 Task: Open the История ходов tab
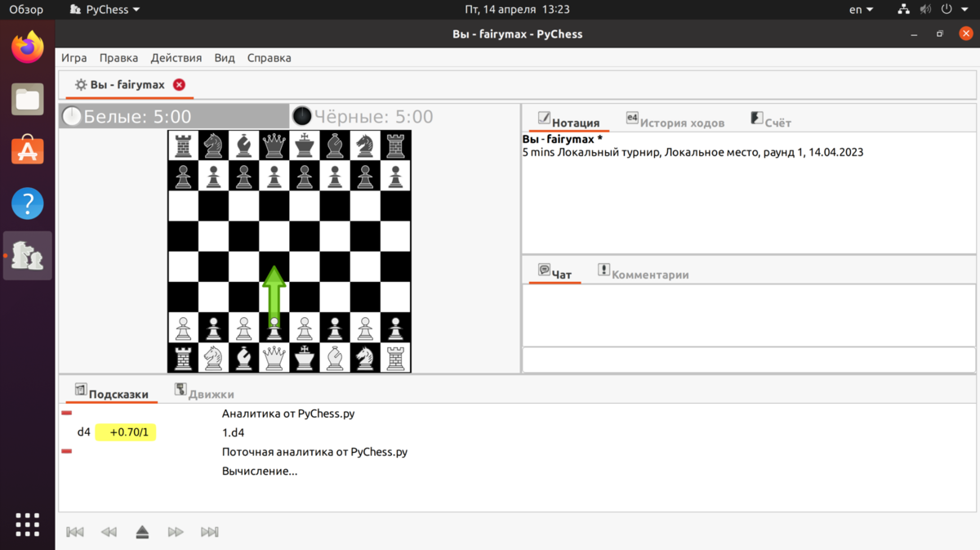coord(675,122)
